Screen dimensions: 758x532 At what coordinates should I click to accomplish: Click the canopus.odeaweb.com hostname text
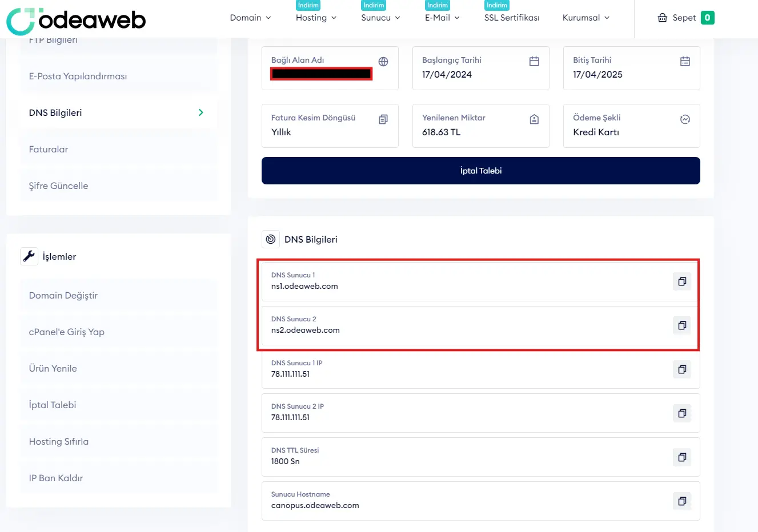click(315, 506)
